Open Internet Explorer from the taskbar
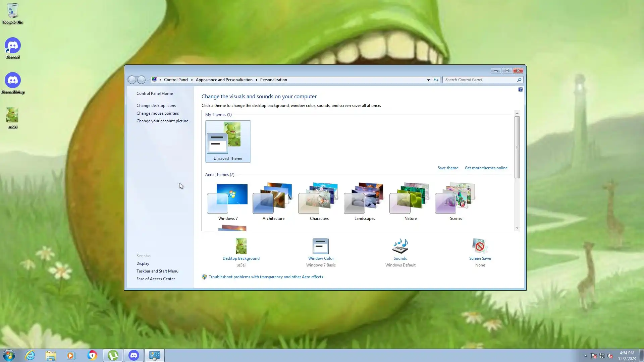Image resolution: width=644 pixels, height=362 pixels. pyautogui.click(x=30, y=355)
